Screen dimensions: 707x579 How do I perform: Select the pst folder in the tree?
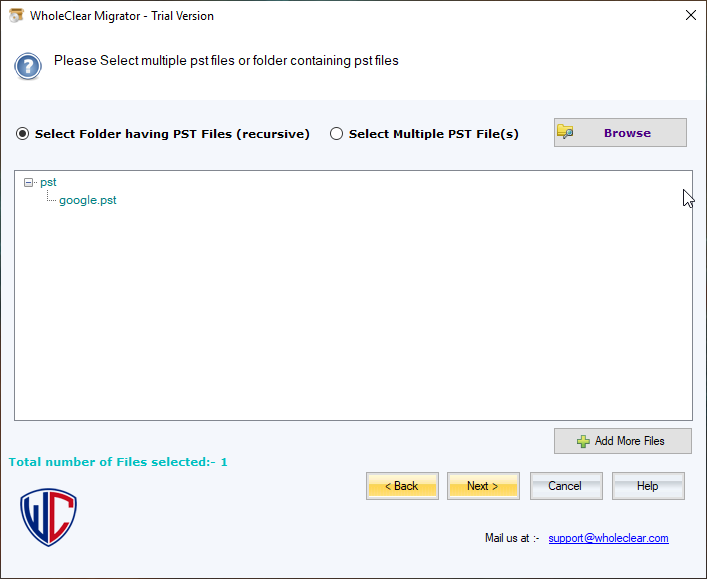(x=48, y=183)
